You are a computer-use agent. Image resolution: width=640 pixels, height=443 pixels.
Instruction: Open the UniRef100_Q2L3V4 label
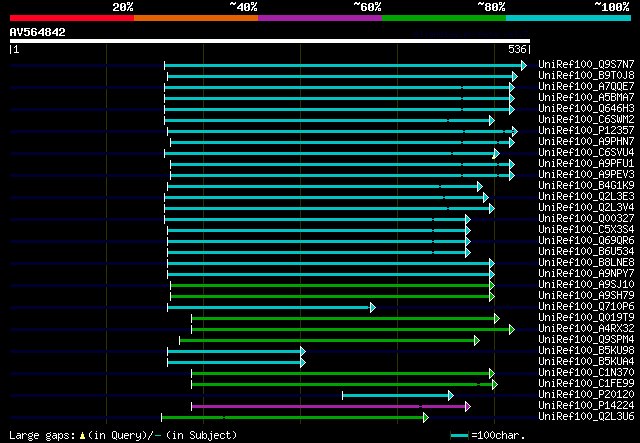[x=586, y=207]
